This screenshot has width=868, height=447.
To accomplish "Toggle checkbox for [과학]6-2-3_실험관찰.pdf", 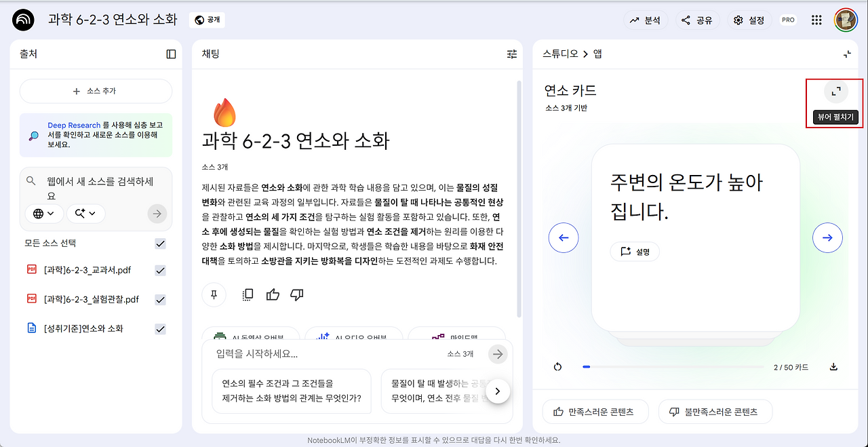I will (160, 299).
